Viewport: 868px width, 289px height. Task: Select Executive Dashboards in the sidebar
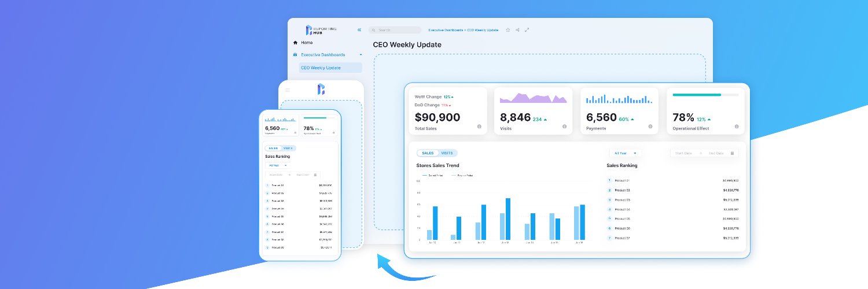(x=323, y=55)
